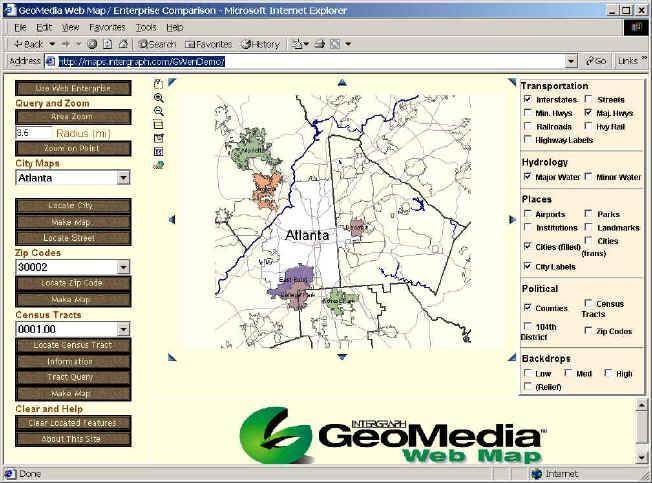652x483 pixels.
Task: Open the Help menu
Action: (x=175, y=28)
